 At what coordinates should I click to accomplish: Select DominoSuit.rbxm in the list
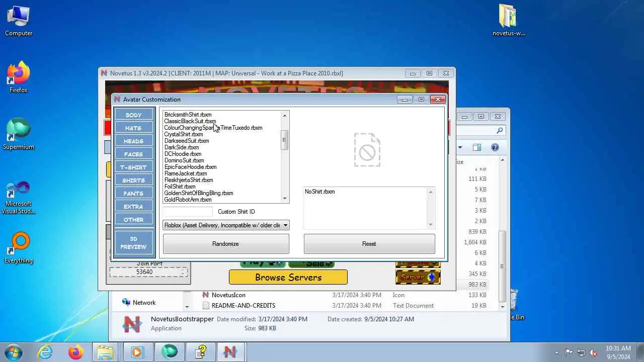pos(184,160)
